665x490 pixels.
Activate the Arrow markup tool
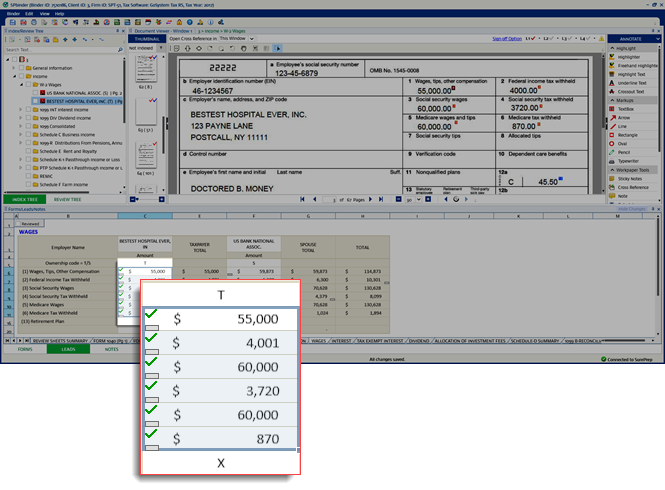pos(624,118)
